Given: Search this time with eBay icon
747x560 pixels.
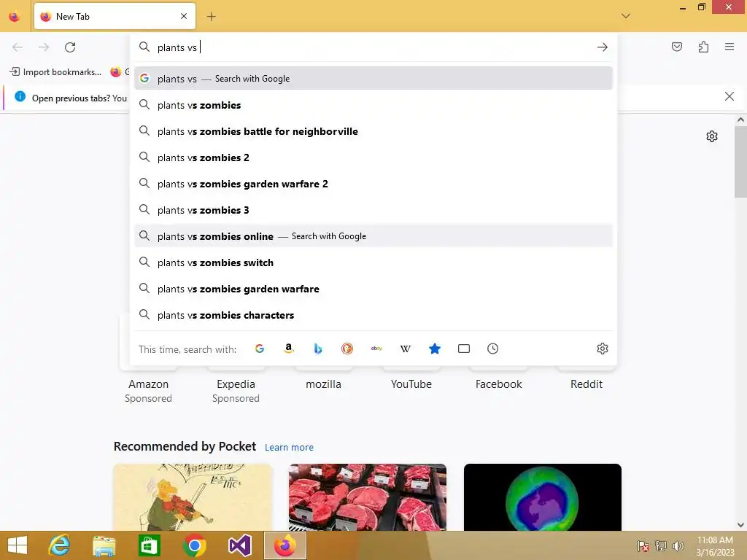Looking at the screenshot, I should pos(376,349).
